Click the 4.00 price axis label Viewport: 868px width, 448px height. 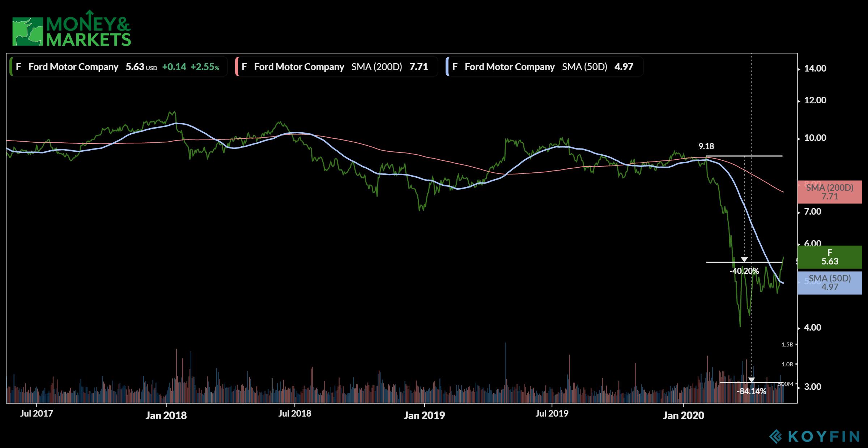(813, 327)
